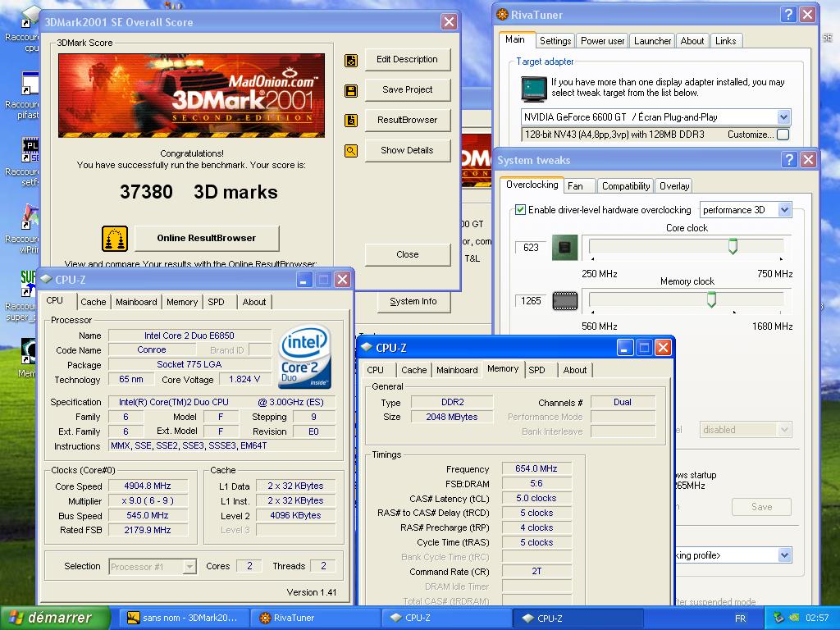Switch to RivaTuner Launcher tab
The height and width of the screenshot is (630, 840).
click(x=652, y=41)
